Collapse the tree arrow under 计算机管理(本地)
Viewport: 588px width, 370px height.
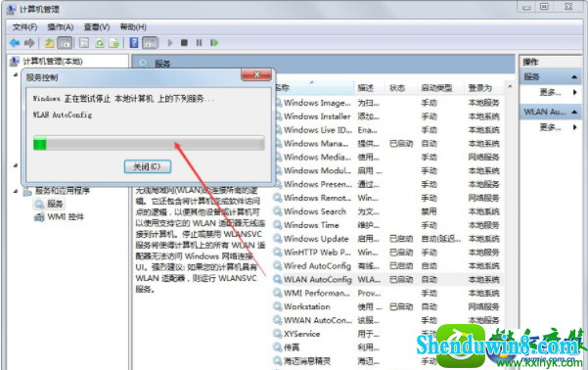pos(16,74)
